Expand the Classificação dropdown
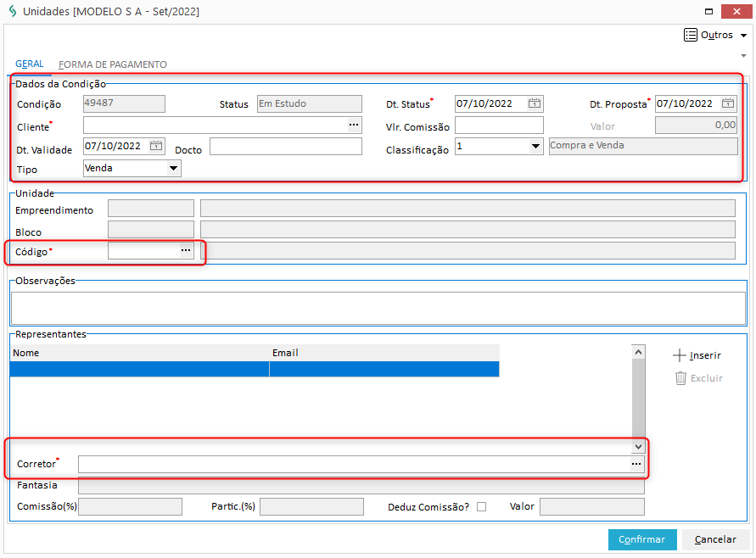 click(535, 146)
